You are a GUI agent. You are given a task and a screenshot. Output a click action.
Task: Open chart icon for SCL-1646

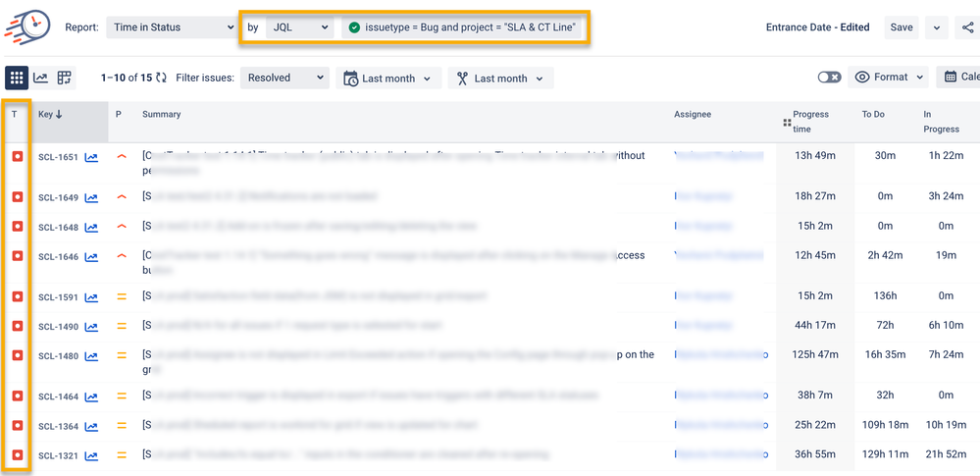(x=91, y=256)
